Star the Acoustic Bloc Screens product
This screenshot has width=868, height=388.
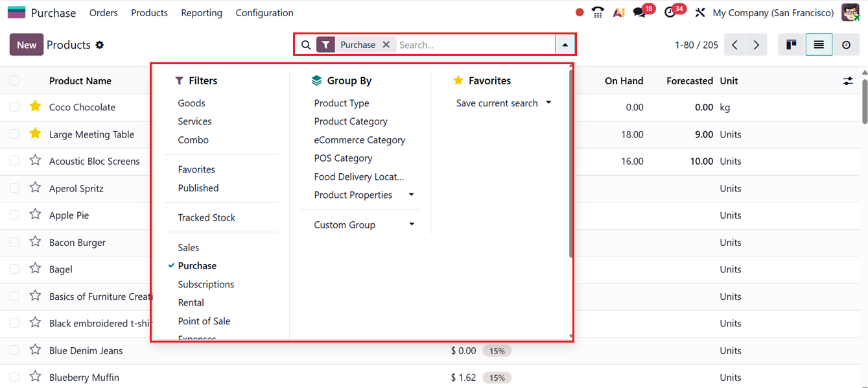click(x=35, y=161)
